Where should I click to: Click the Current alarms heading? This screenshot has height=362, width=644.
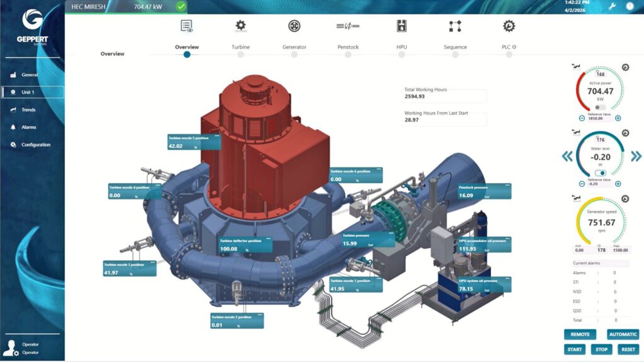pyautogui.click(x=586, y=263)
